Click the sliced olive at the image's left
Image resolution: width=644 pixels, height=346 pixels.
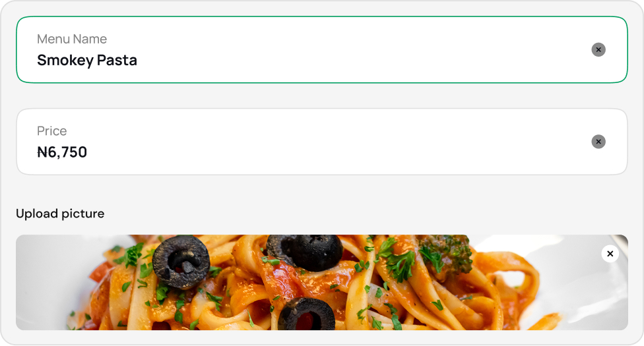coord(181,263)
